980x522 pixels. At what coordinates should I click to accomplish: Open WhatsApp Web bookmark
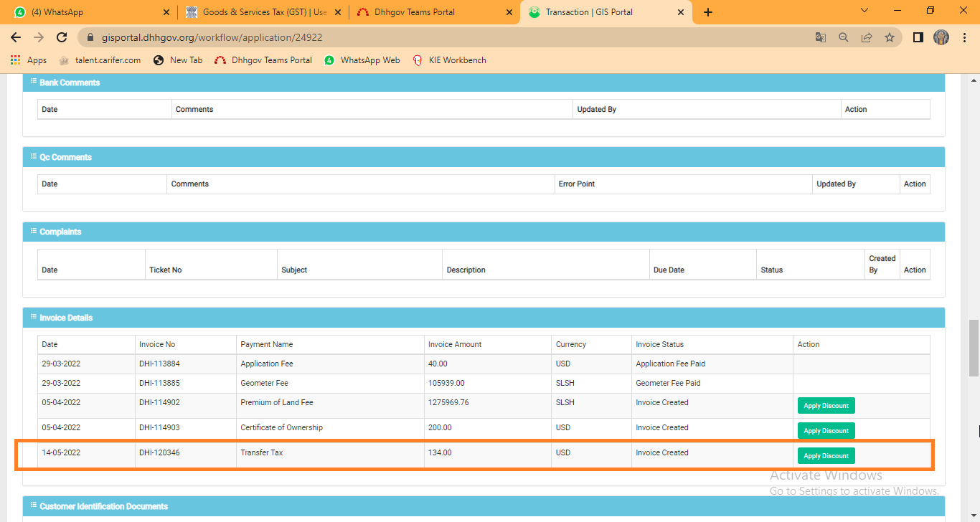(362, 60)
